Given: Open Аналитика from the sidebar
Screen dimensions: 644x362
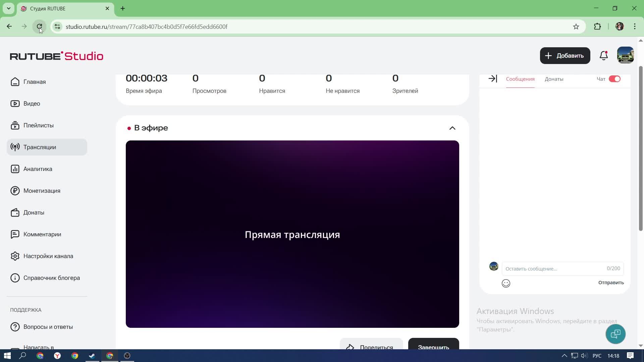Looking at the screenshot, I should tap(38, 169).
